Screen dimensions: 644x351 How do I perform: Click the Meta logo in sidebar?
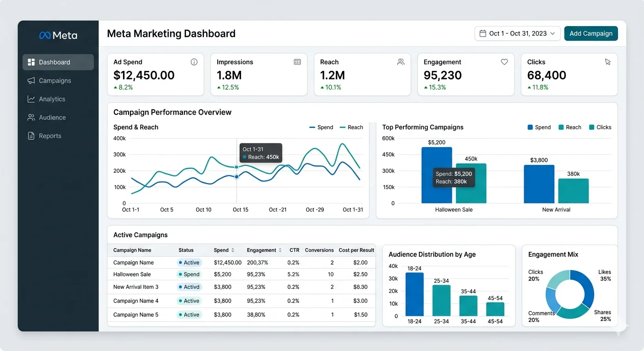[x=58, y=36]
